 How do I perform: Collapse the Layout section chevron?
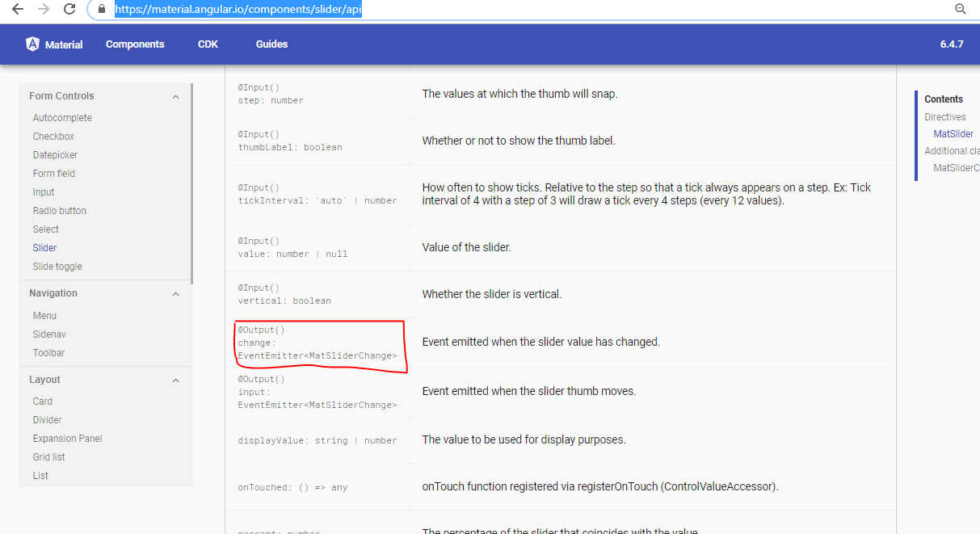[175, 380]
